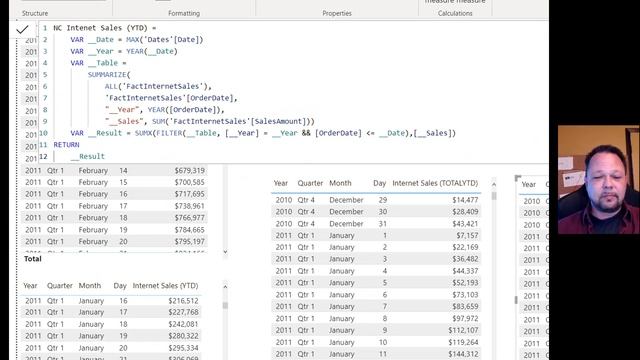Image resolution: width=640 pixels, height=360 pixels.
Task: Select the $700,585 value for February 15
Action: click(x=190, y=182)
